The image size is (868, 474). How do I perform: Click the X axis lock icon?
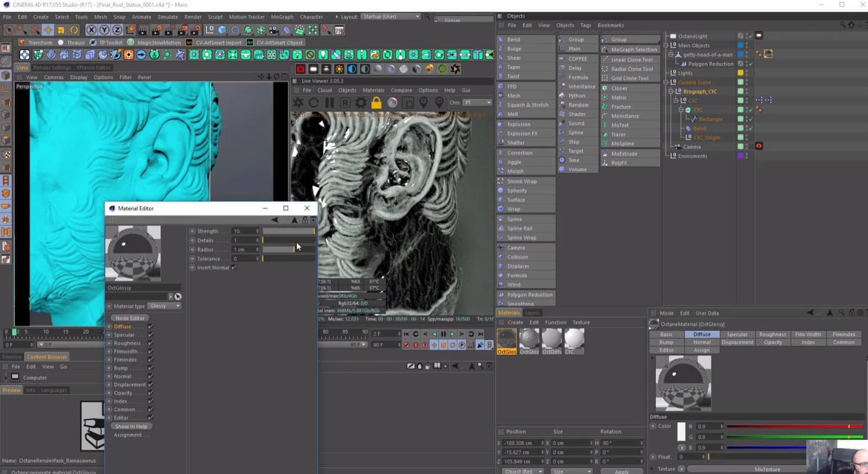coord(91,30)
